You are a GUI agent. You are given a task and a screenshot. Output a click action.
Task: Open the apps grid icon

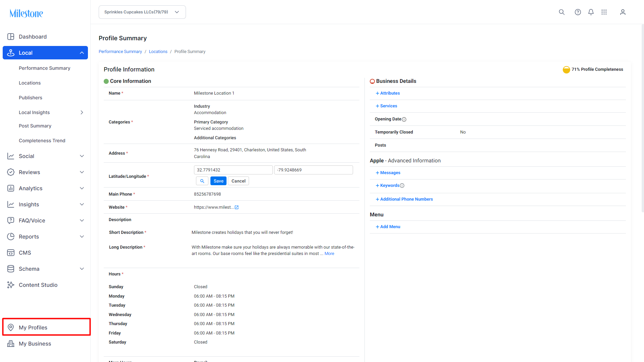(x=604, y=12)
